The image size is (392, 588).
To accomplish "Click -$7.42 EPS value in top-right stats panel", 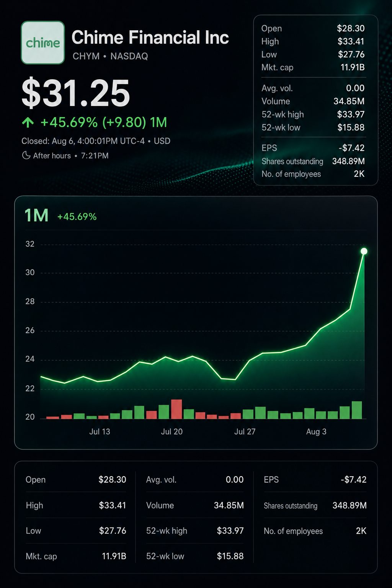I will (x=351, y=148).
